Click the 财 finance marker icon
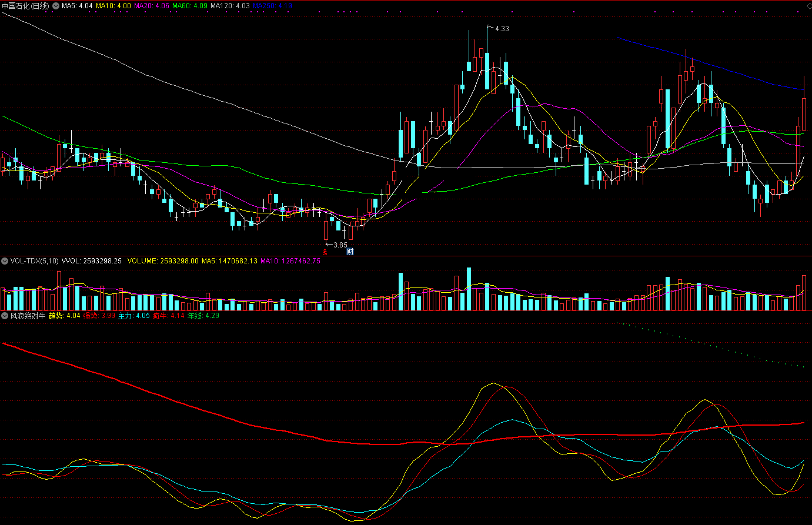 coord(350,252)
